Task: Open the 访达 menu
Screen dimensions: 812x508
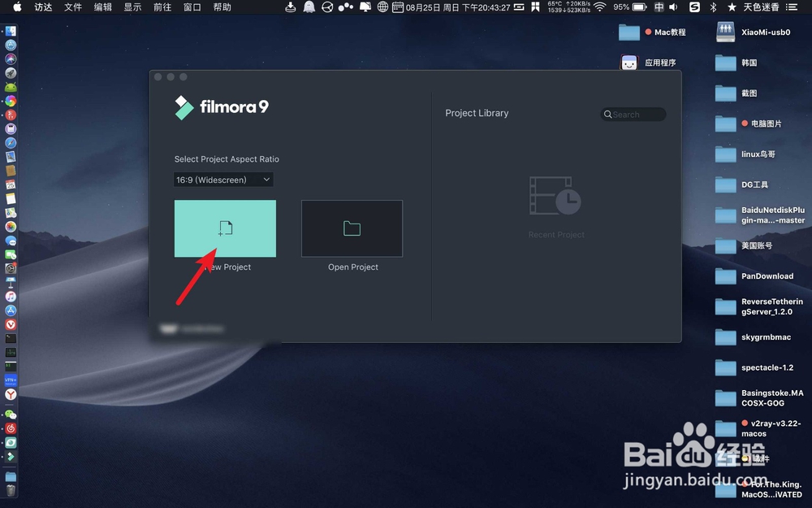Action: pyautogui.click(x=43, y=7)
